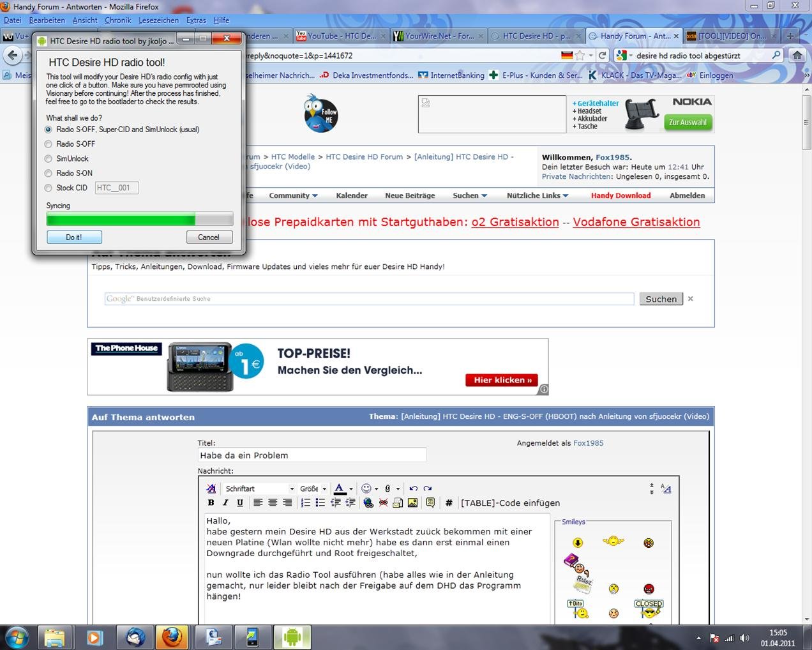This screenshot has width=812, height=650.
Task: Open the Windows Start menu
Action: [16, 637]
